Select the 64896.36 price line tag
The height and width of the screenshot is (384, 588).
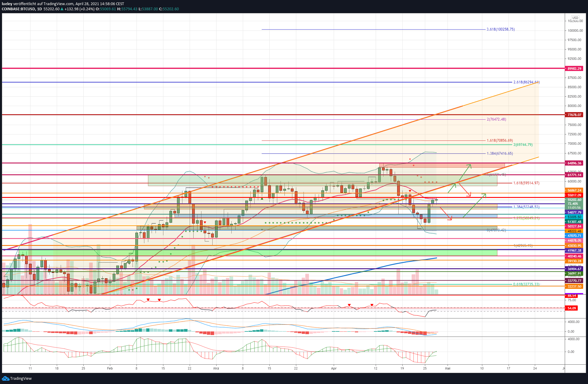(574, 163)
